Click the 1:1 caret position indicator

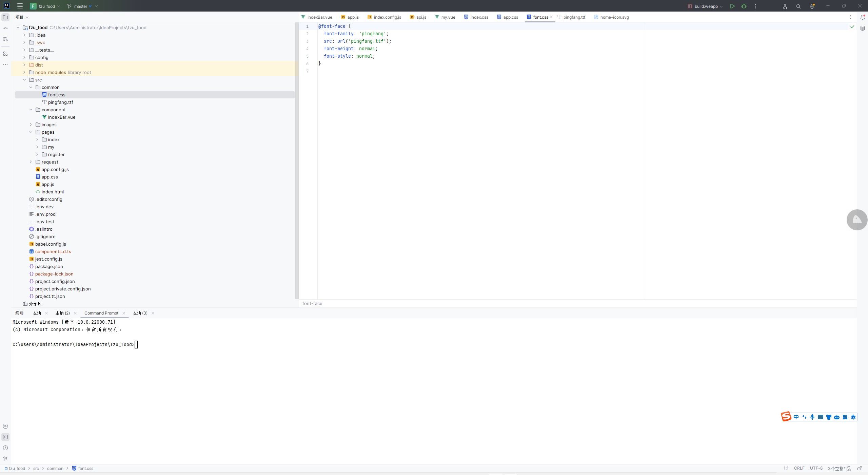click(x=786, y=468)
